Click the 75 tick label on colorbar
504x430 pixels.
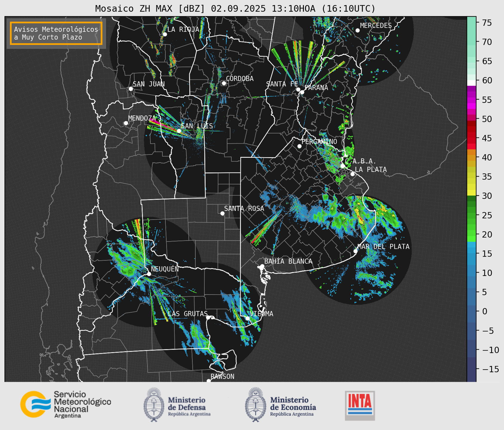coord(487,23)
